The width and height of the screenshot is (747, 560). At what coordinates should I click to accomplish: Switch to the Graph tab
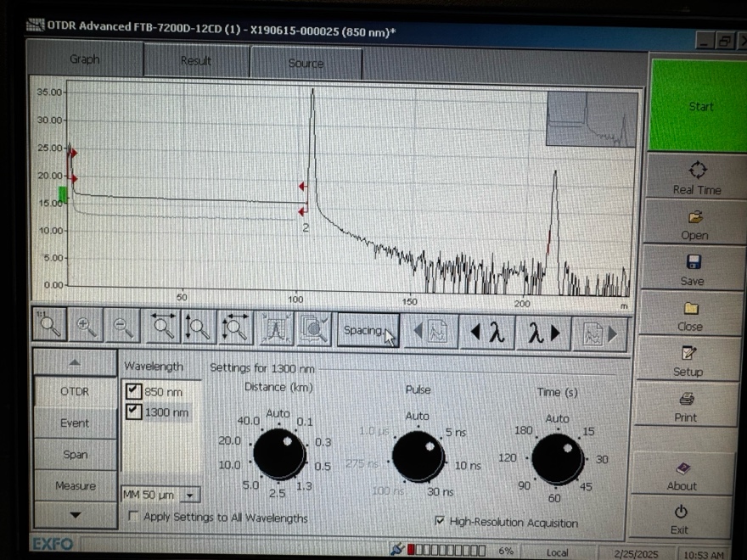(x=85, y=59)
